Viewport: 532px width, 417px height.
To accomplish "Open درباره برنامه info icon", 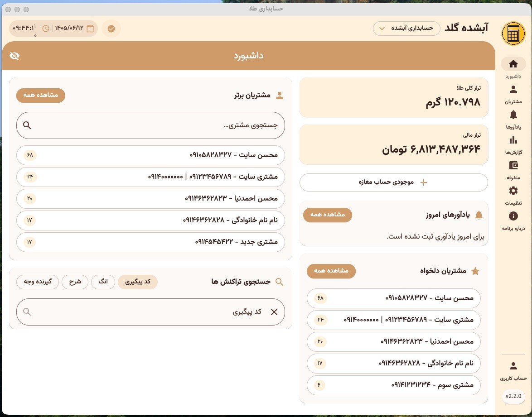I will tap(513, 216).
